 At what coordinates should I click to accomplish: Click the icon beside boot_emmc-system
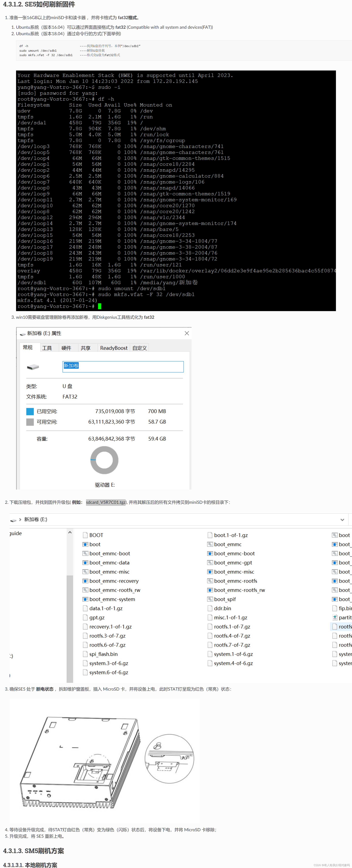[85, 599]
